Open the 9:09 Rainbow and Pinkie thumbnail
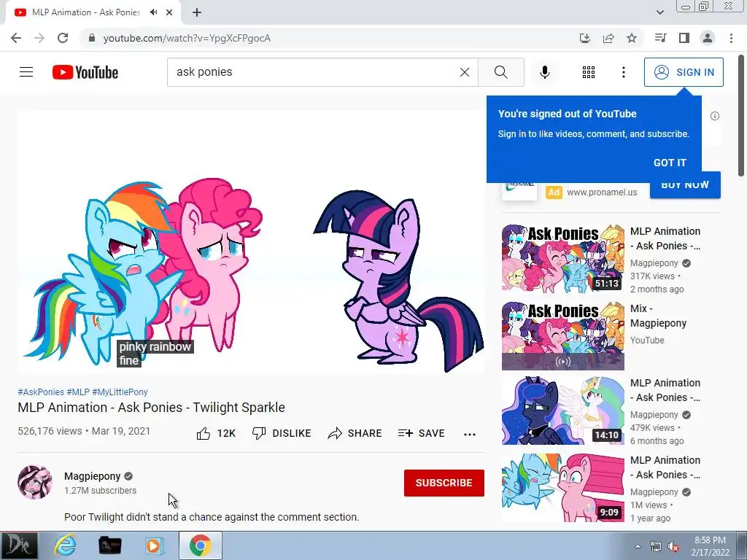Image resolution: width=747 pixels, height=560 pixels. [562, 487]
